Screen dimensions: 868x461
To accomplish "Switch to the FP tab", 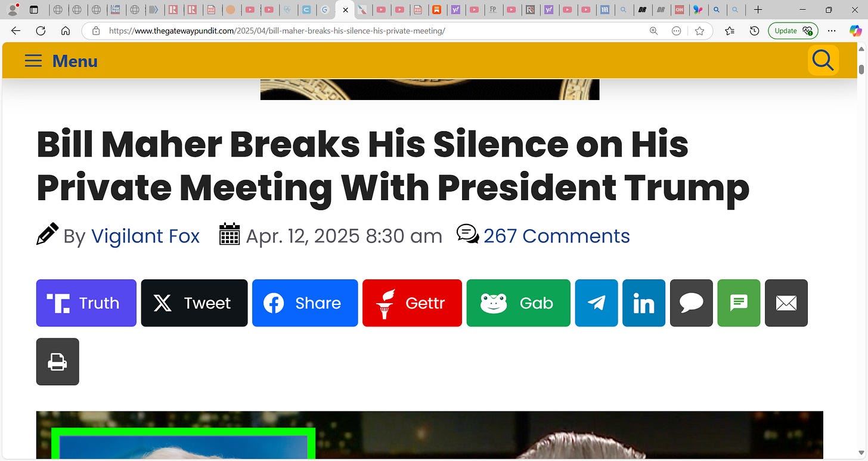I will 492,10.
